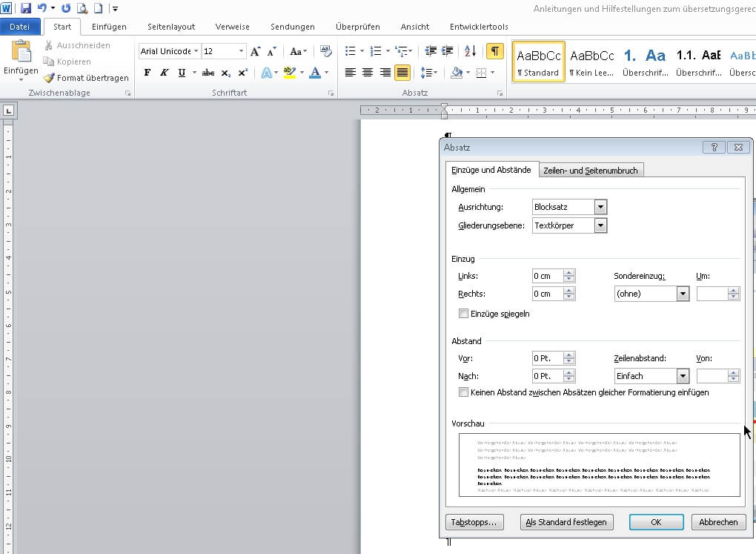
Task: Click the sort A-Z icon
Action: [471, 51]
